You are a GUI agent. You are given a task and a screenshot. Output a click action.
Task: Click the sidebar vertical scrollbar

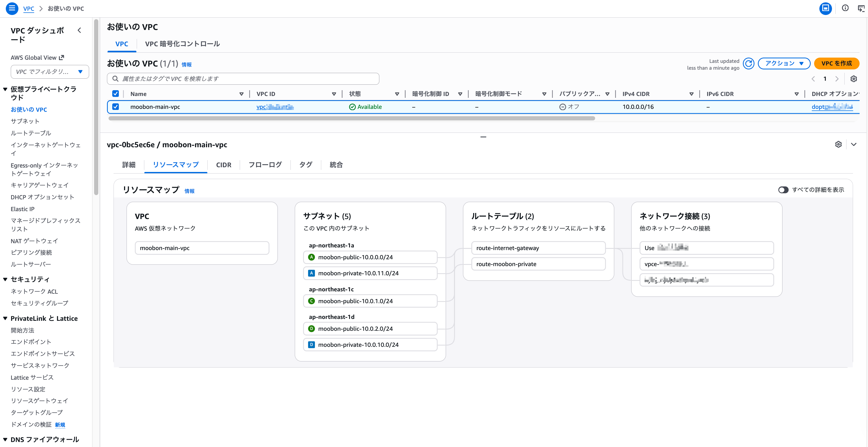tap(96, 107)
